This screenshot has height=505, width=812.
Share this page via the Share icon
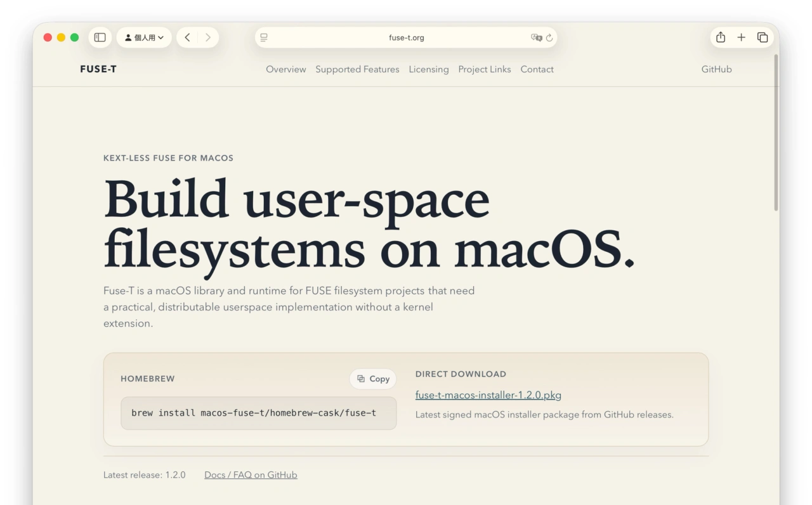pyautogui.click(x=720, y=37)
